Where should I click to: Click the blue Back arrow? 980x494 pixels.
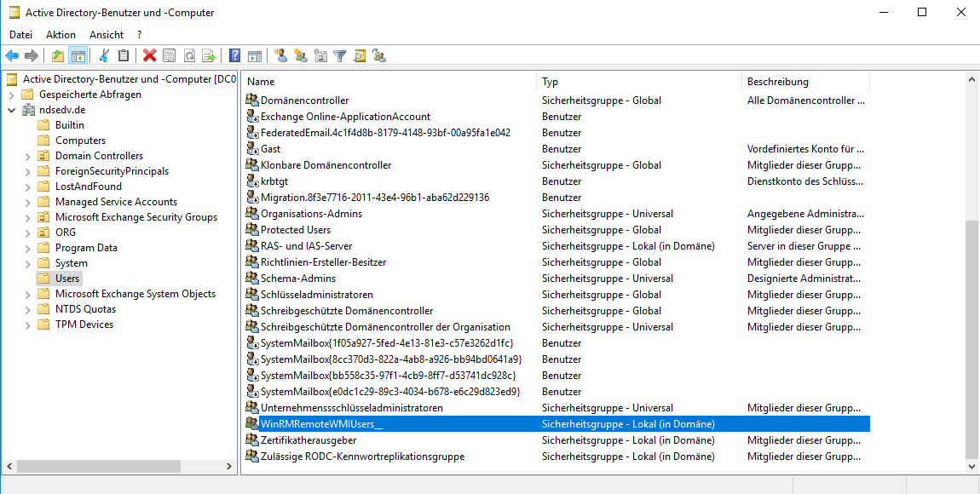[12, 56]
